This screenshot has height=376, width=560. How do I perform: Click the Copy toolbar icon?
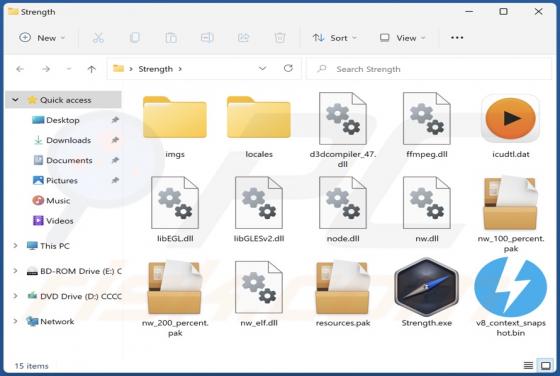135,38
